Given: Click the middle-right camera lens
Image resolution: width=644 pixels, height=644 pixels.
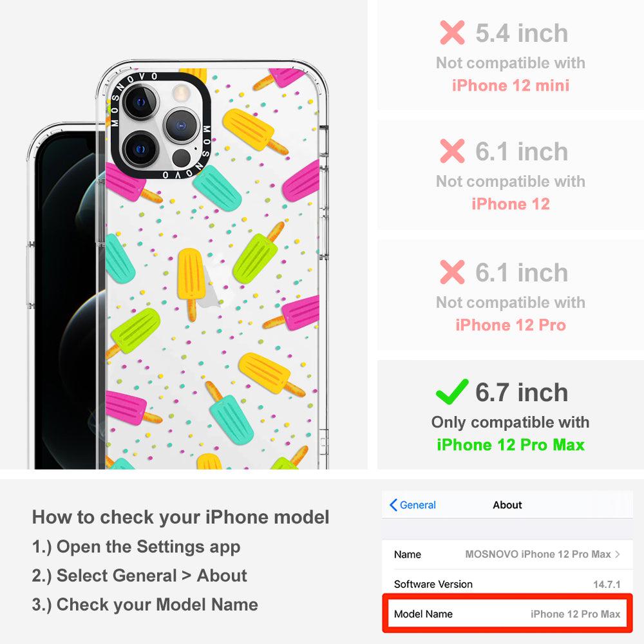Looking at the screenshot, I should [x=181, y=126].
